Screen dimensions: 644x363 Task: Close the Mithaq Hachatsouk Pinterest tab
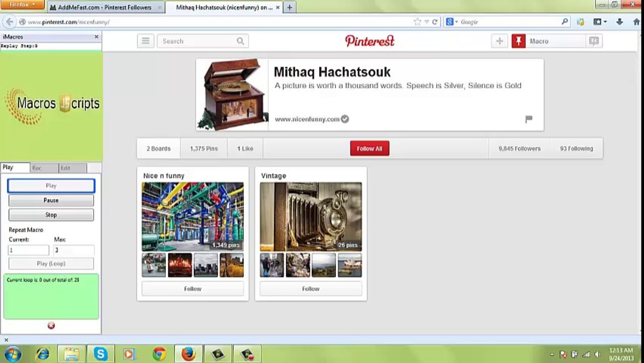[278, 8]
